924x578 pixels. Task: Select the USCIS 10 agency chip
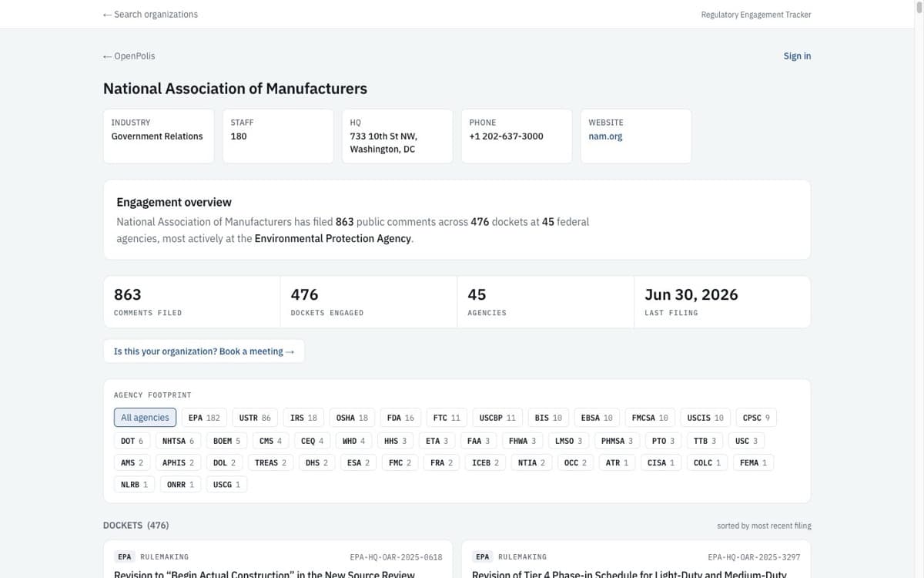(x=705, y=418)
